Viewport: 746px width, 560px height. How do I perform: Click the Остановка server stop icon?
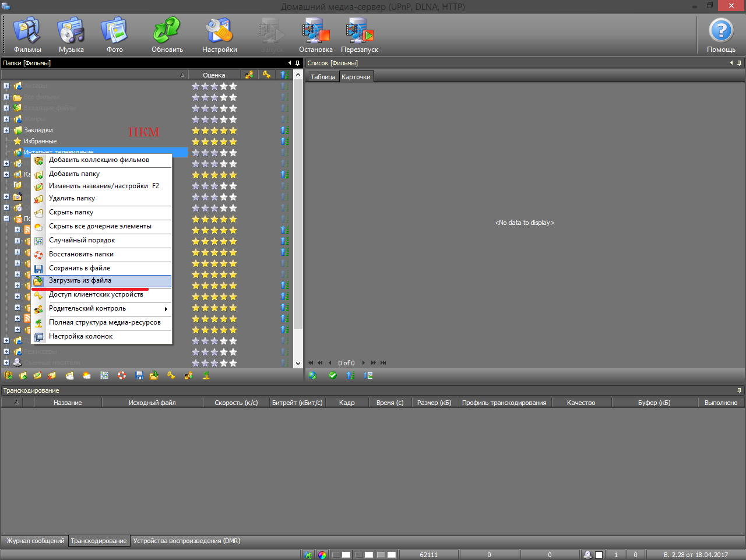coord(316,36)
